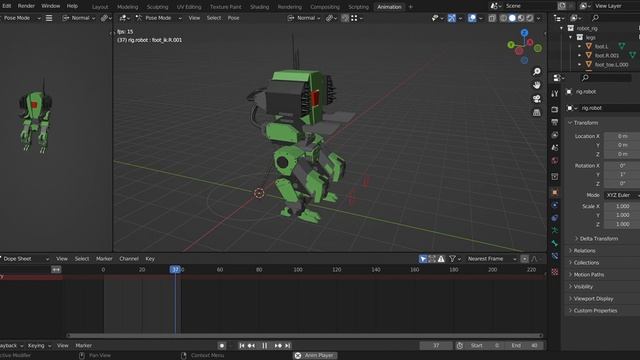Select material preview shading
This screenshot has width=640, height=360.
(x=521, y=18)
